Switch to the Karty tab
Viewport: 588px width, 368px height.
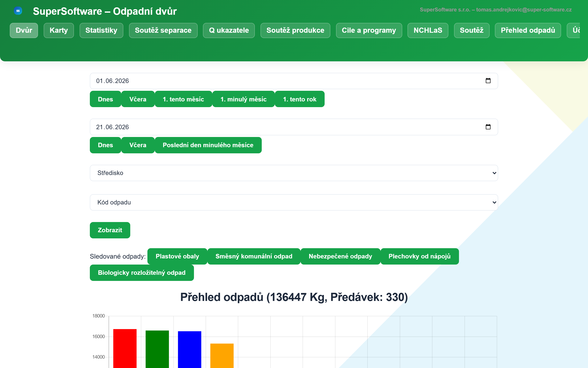59,30
